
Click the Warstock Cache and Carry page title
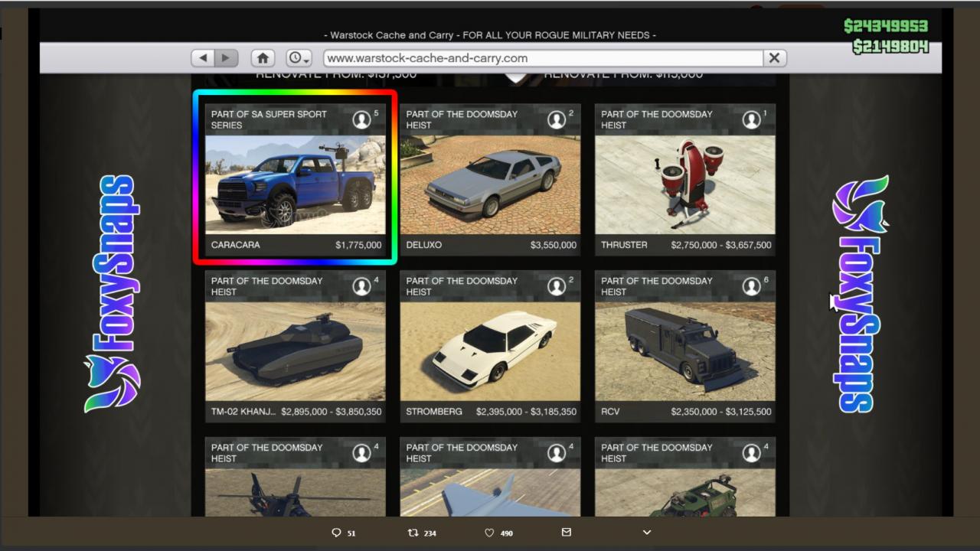point(490,35)
